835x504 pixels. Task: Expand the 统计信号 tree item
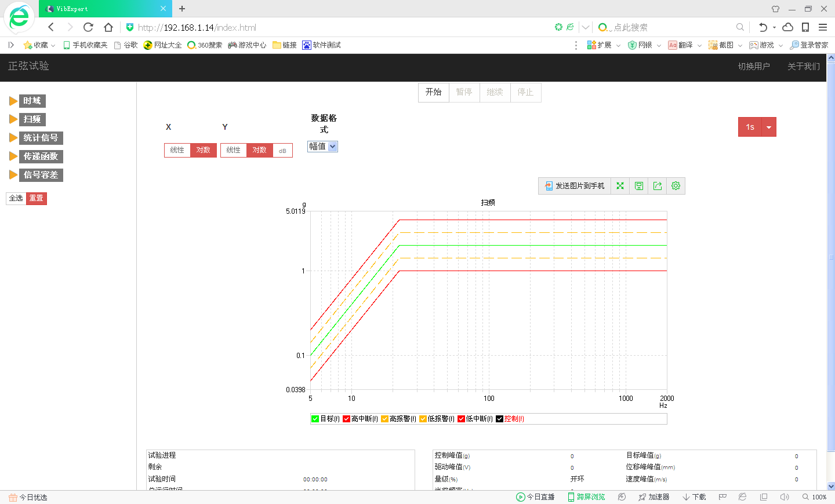(13, 138)
